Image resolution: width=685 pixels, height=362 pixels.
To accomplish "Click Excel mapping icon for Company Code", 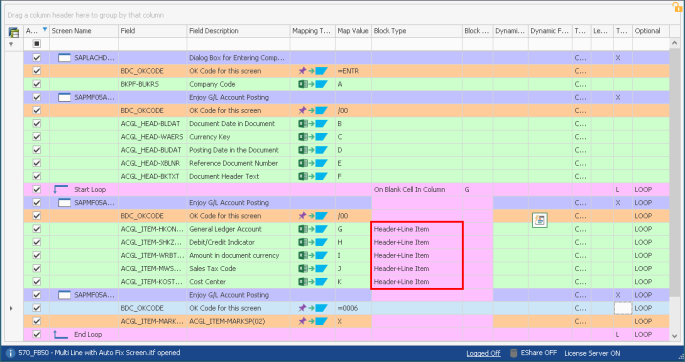I will tap(312, 84).
